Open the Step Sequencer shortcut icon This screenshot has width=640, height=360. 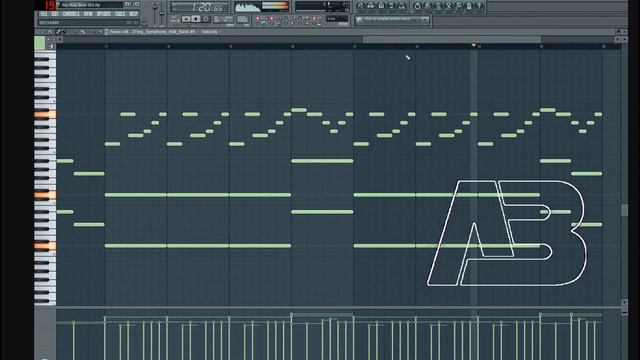pyautogui.click(x=371, y=6)
